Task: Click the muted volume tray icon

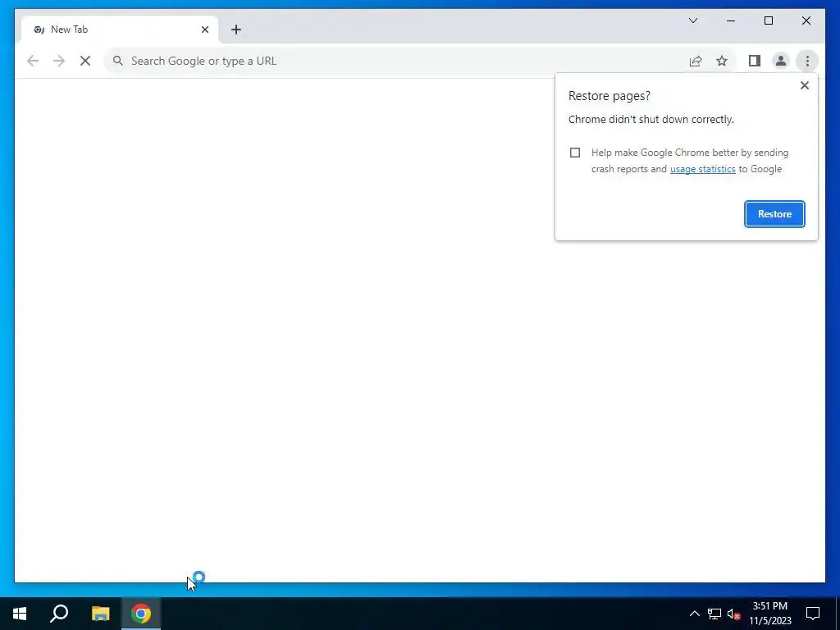Action: [734, 614]
